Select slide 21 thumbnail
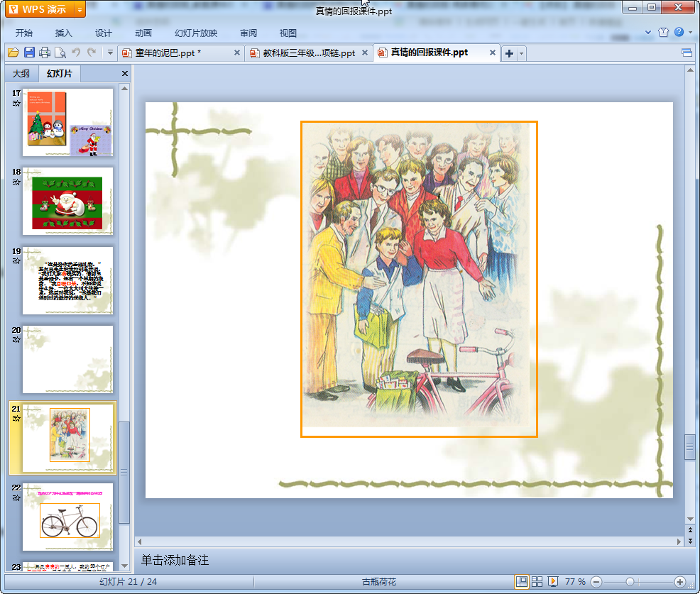Viewport: 700px width, 594px height. pyautogui.click(x=68, y=438)
